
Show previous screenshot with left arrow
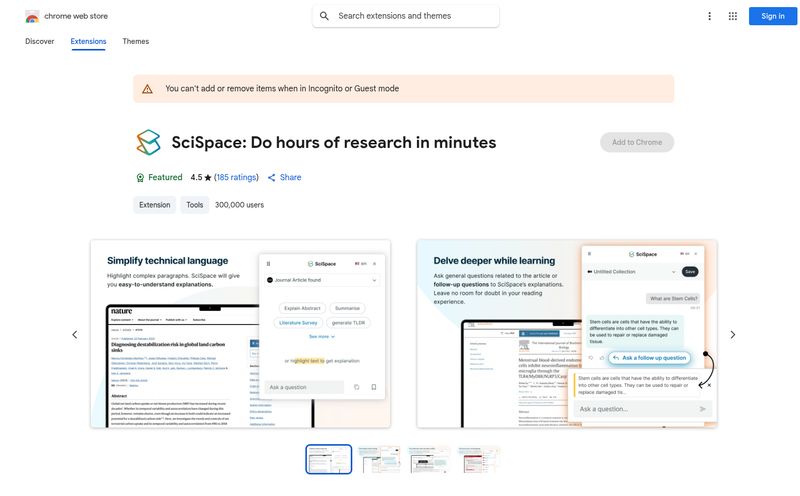pos(74,335)
